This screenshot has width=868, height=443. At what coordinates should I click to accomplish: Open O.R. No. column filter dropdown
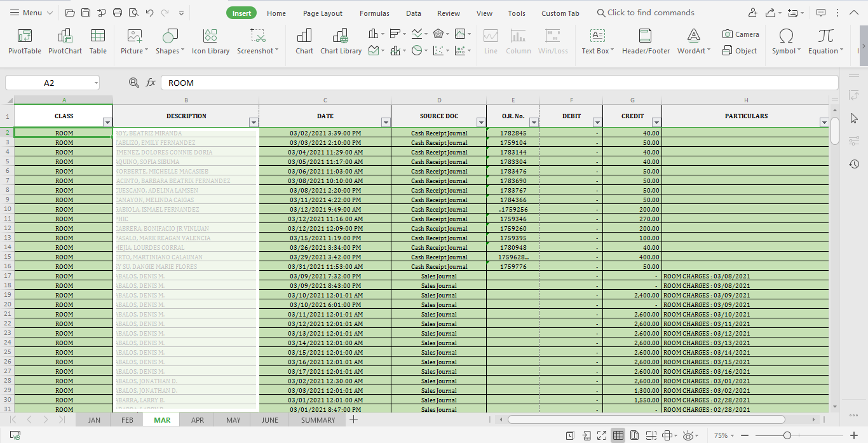click(x=534, y=123)
